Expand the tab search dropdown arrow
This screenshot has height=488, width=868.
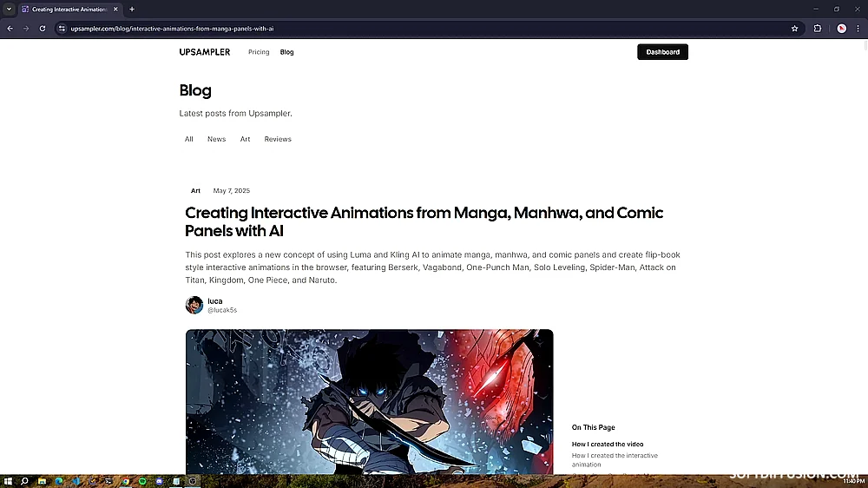[x=9, y=9]
